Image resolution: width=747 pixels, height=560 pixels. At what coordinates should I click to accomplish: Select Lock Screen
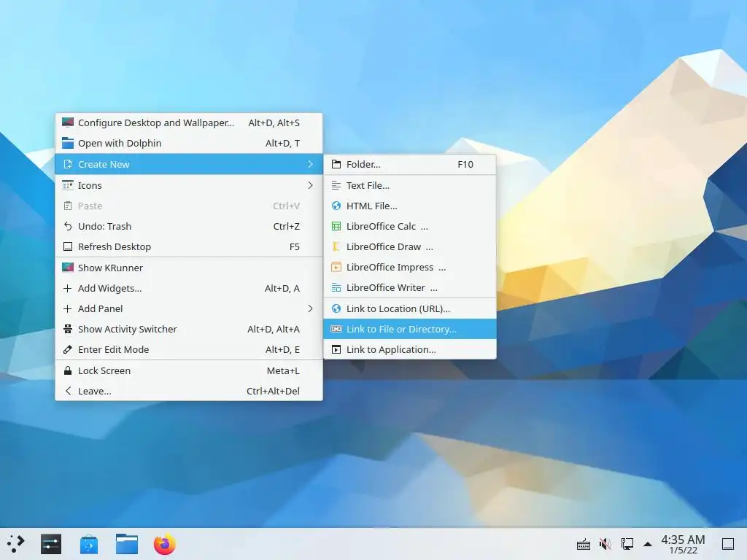189,370
